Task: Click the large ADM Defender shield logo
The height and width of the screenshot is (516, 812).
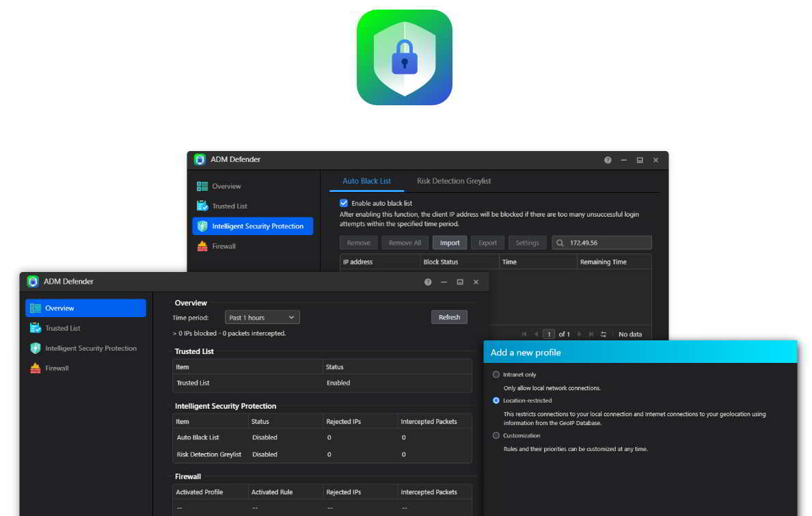Action: click(405, 57)
